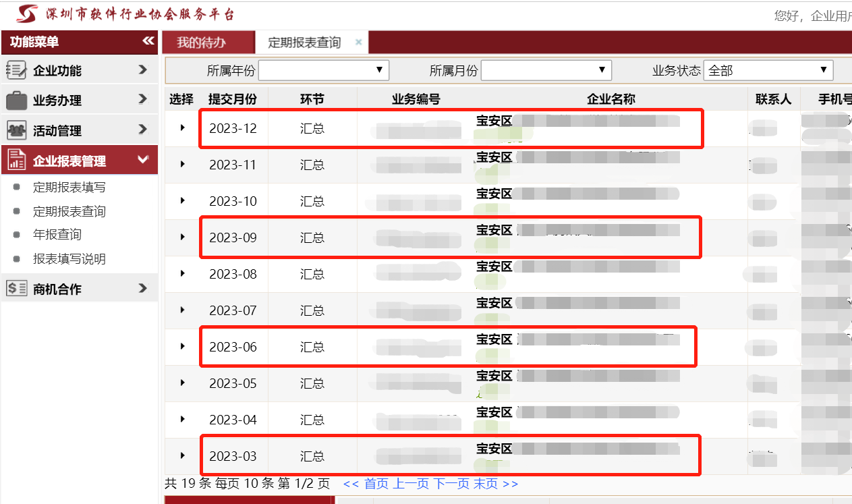Click the 企业报表管理 chart icon
This screenshot has width=852, height=504.
coord(16,161)
